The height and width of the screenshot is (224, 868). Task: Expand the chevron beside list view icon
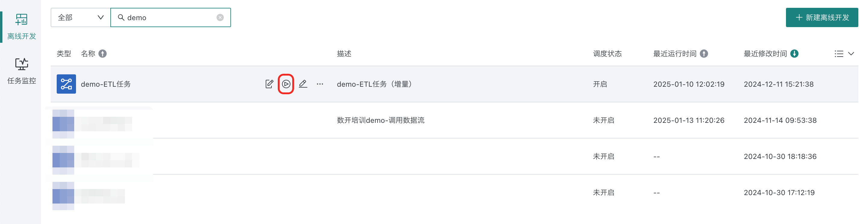(x=851, y=54)
